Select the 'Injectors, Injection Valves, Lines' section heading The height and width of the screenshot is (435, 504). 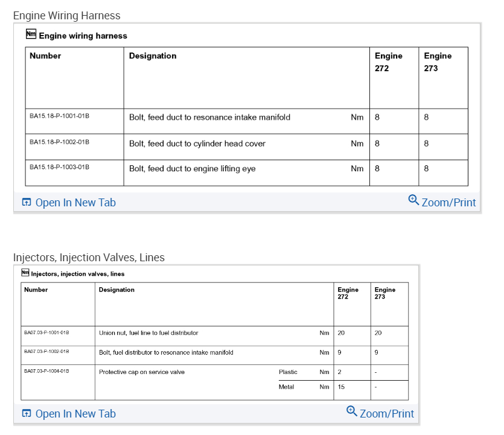click(89, 258)
